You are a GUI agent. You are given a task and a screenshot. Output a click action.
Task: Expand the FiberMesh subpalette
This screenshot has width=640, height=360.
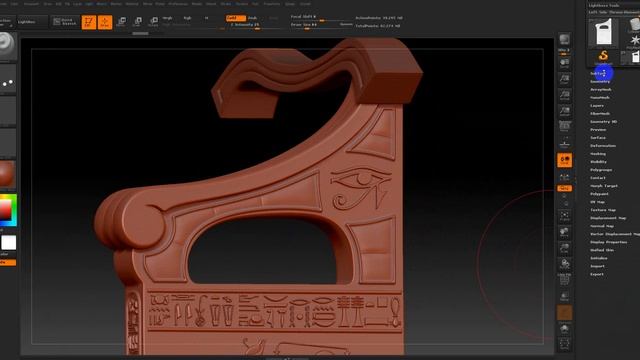(x=600, y=113)
